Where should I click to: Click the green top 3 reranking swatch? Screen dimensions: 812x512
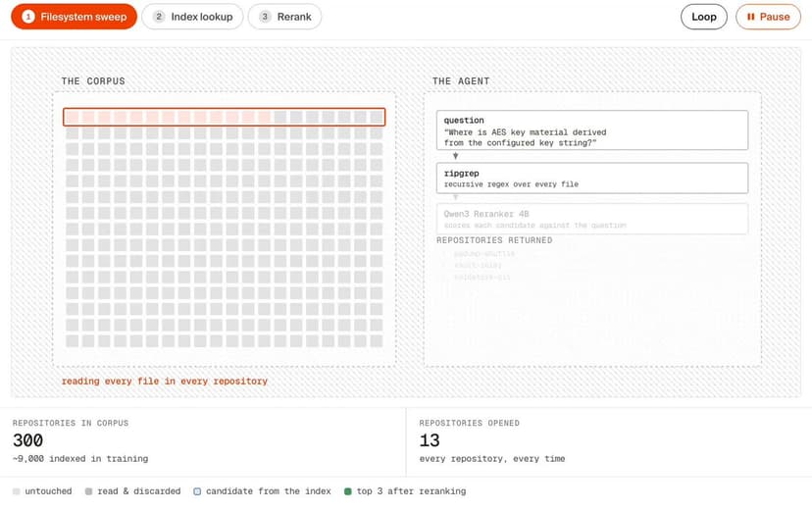point(348,491)
